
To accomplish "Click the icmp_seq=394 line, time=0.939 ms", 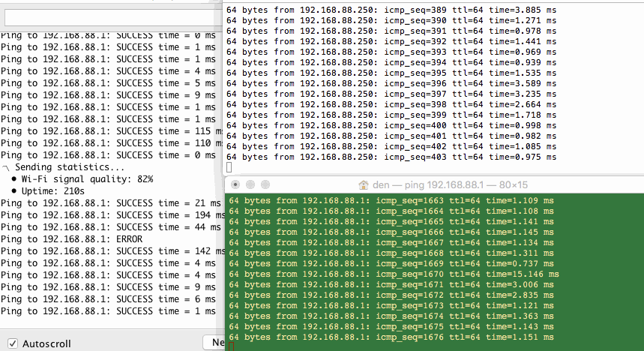I will point(391,62).
